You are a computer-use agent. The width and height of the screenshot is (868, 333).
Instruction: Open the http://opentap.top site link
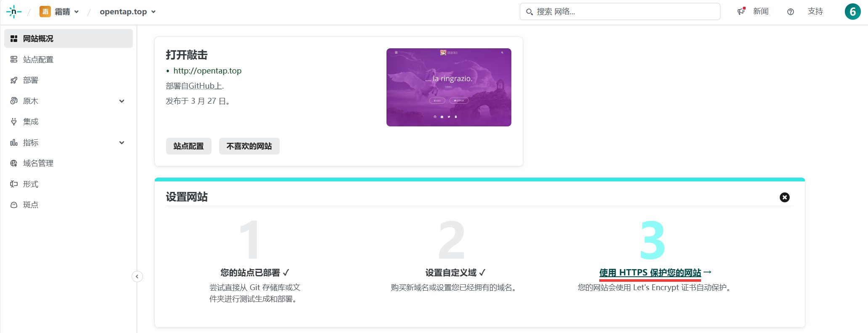[x=207, y=71]
